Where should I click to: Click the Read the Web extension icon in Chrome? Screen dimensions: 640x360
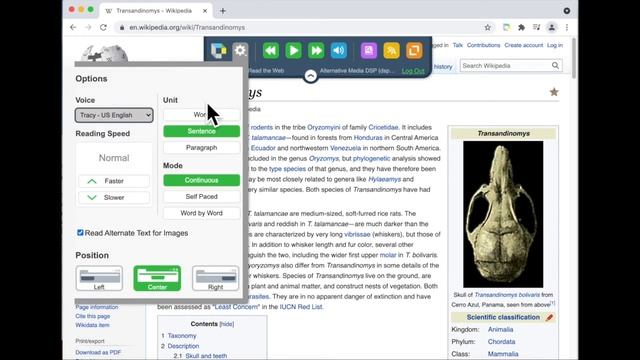pyautogui.click(x=507, y=27)
